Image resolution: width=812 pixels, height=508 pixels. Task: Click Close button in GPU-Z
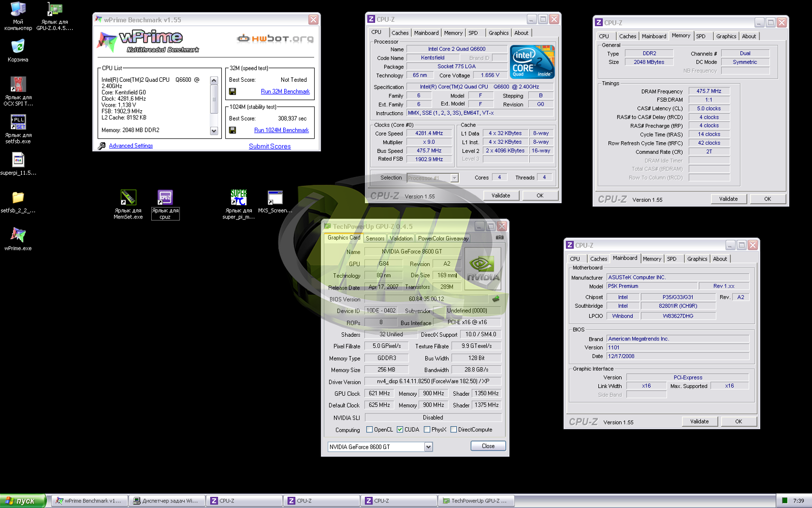point(488,446)
